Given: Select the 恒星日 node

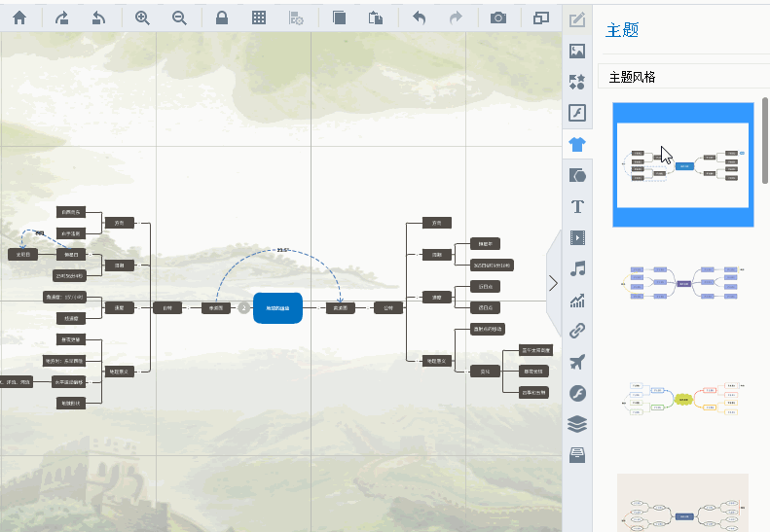Looking at the screenshot, I should [71, 255].
